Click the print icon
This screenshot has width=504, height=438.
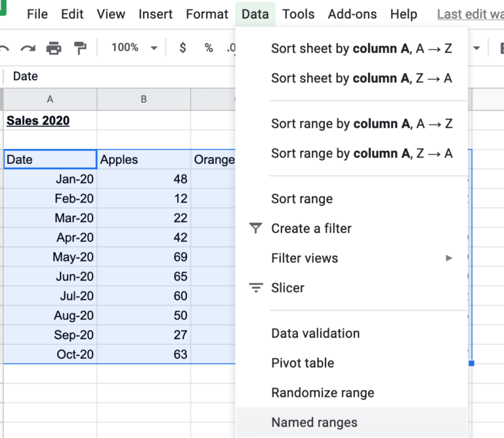[x=54, y=48]
